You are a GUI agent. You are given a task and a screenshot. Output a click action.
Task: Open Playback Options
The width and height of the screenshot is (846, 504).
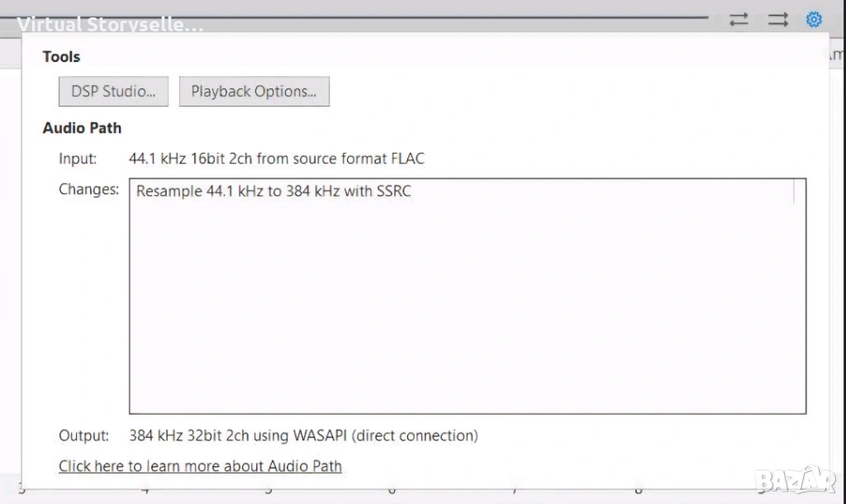tap(254, 92)
